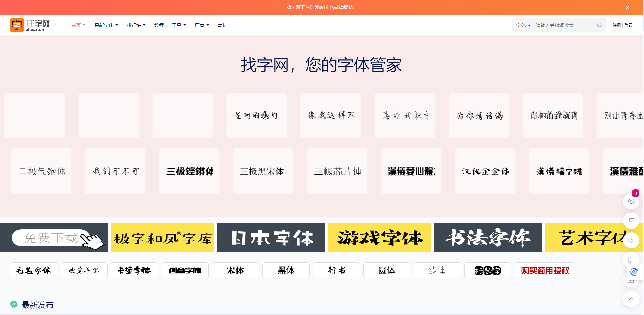Open the shopping cart icon
Screen dimensions: 644x315
click(631, 221)
